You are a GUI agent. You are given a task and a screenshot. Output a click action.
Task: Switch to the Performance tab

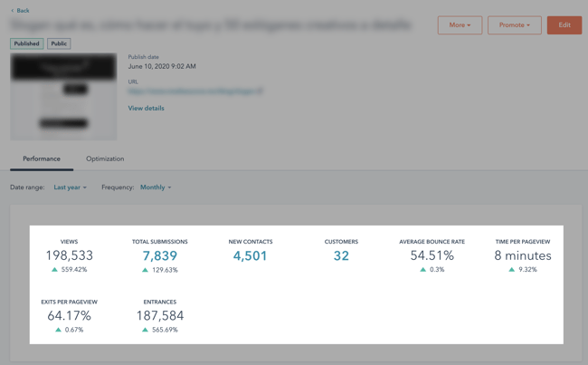(42, 158)
